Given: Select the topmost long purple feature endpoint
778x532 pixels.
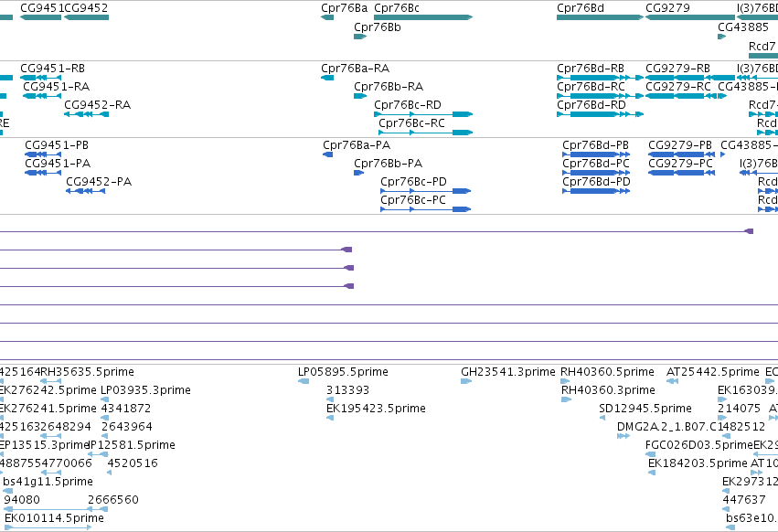Looking at the screenshot, I should coord(750,231).
